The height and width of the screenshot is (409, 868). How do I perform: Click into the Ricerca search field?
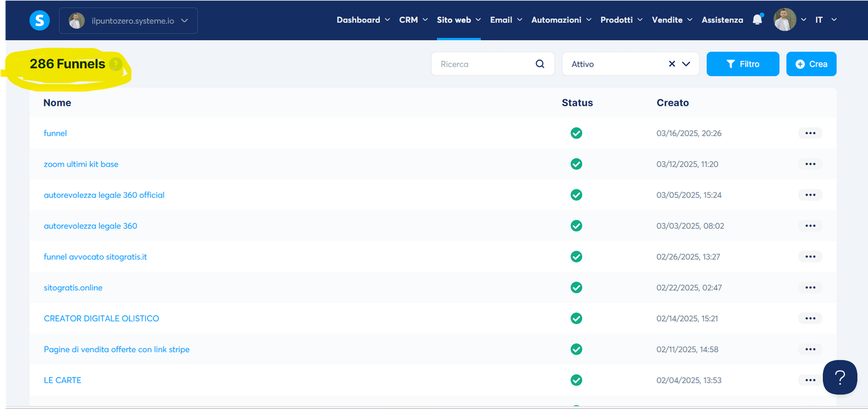485,64
